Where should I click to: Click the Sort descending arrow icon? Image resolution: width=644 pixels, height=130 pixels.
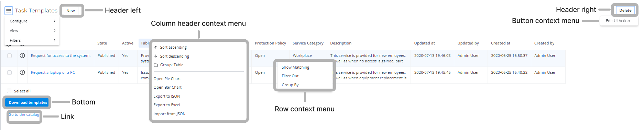pos(156,56)
